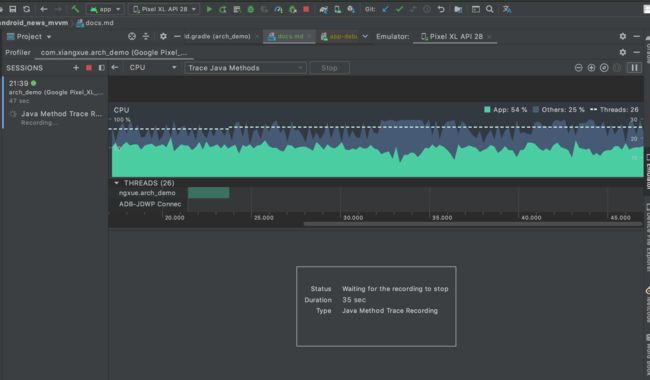Viewport: 650px width, 380px height.
Task: Commit changes with Git green checkmark
Action: [x=399, y=9]
